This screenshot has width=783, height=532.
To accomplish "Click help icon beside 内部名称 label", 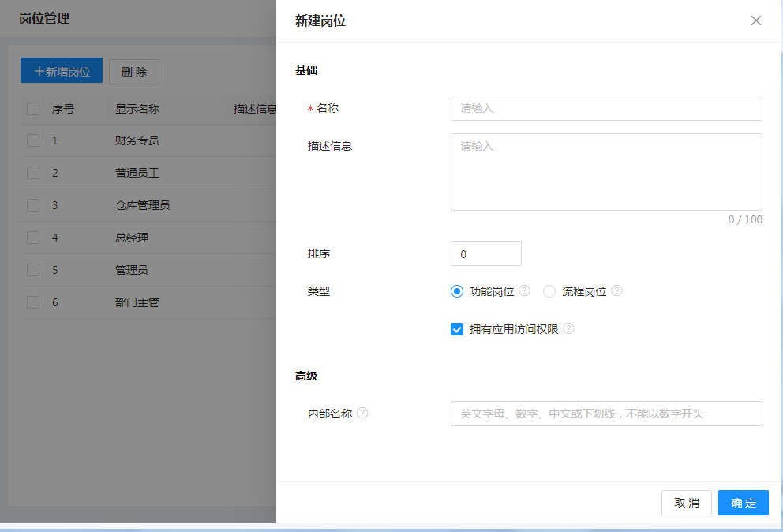I will tap(362, 413).
